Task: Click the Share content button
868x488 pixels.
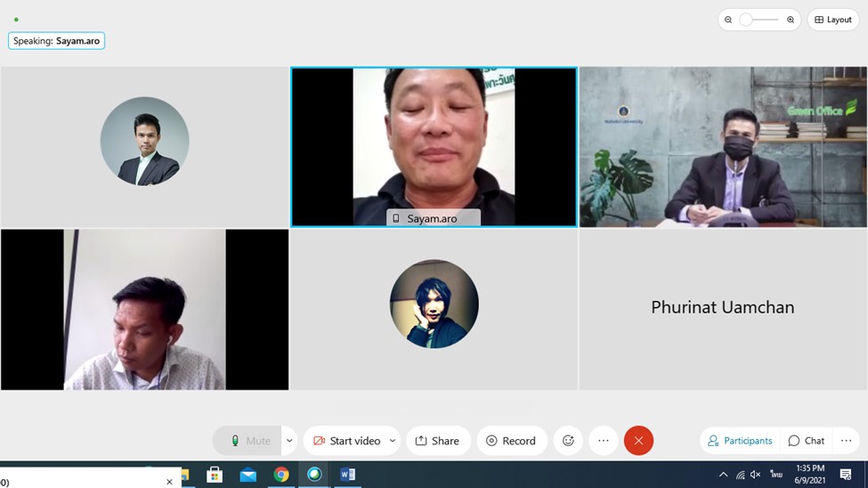Action: (438, 441)
